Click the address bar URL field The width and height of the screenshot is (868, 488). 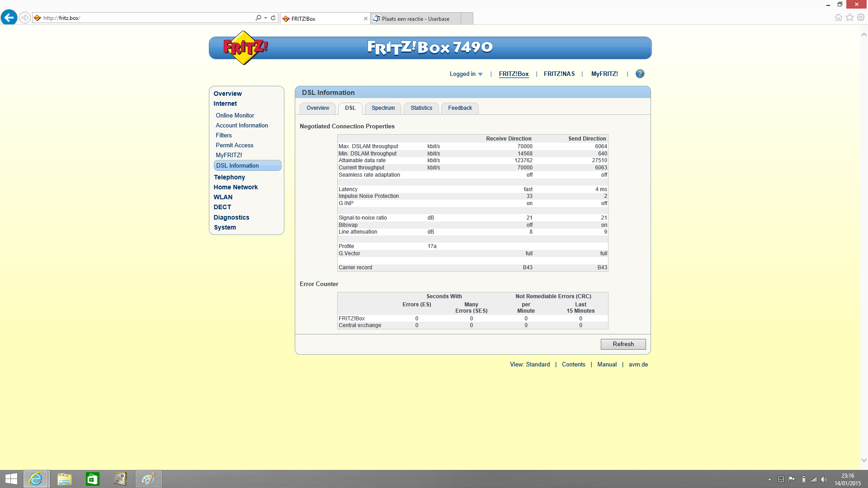[x=145, y=18]
